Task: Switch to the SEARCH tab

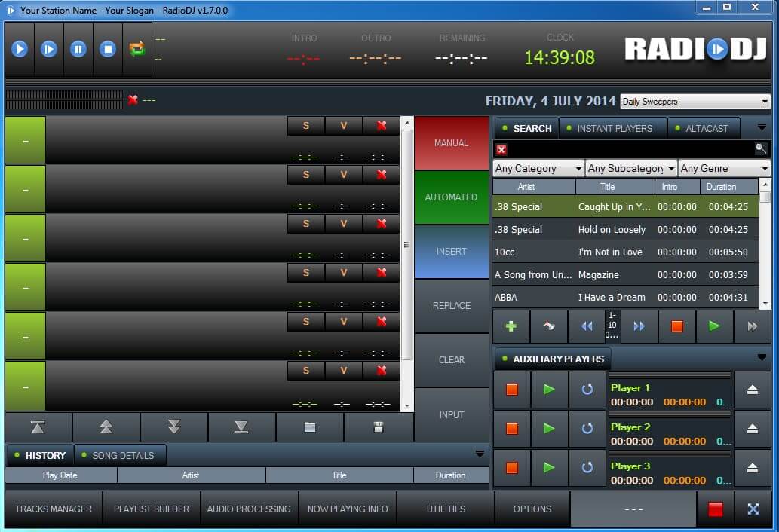Action: click(x=526, y=129)
